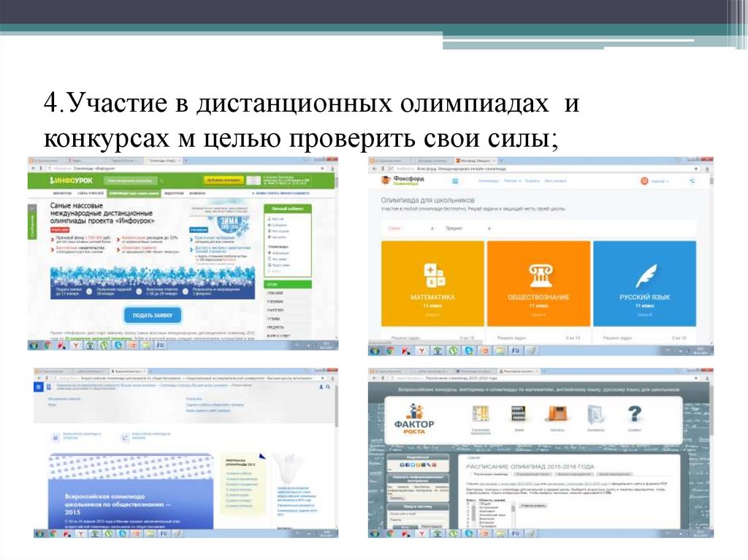Viewport: 748px width, 560px height.
Task: Click the yellow Программа олимпиады 2015 note
Action: pos(244,485)
